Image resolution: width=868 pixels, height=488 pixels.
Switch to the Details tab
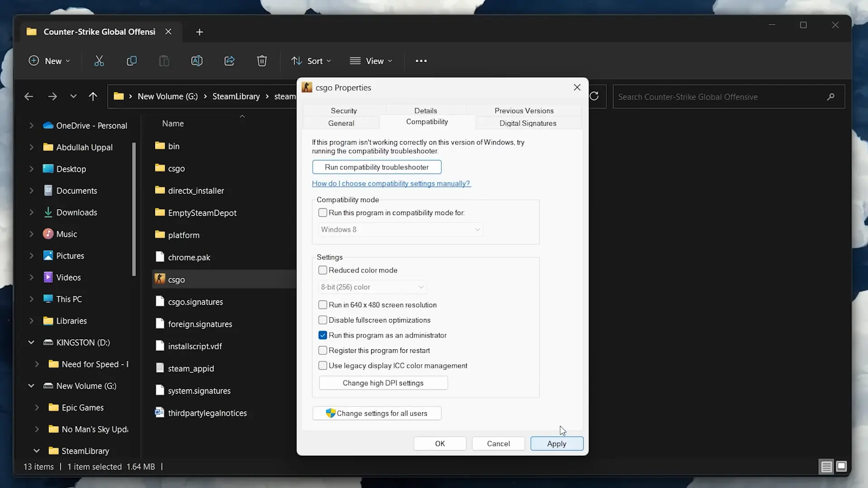point(425,110)
